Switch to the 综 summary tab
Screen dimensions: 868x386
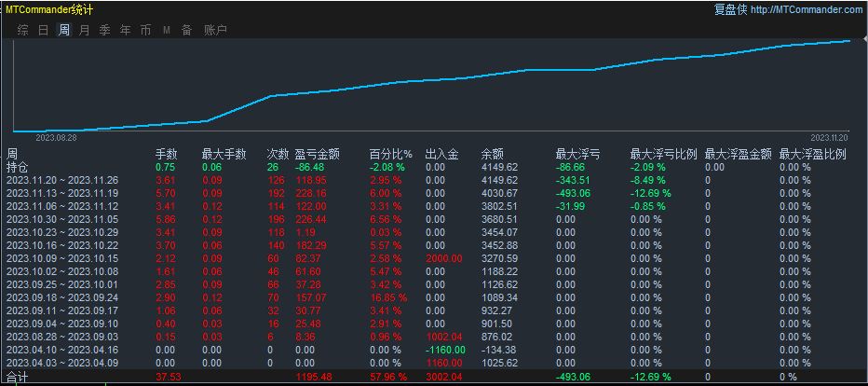click(x=22, y=31)
